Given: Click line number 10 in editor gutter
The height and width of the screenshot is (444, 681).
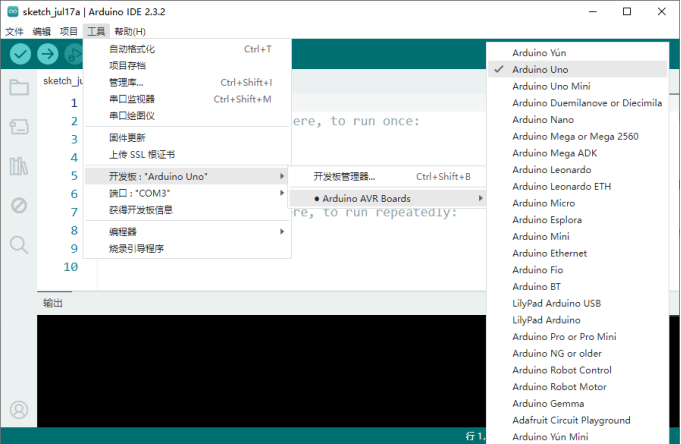Looking at the screenshot, I should (x=70, y=267).
